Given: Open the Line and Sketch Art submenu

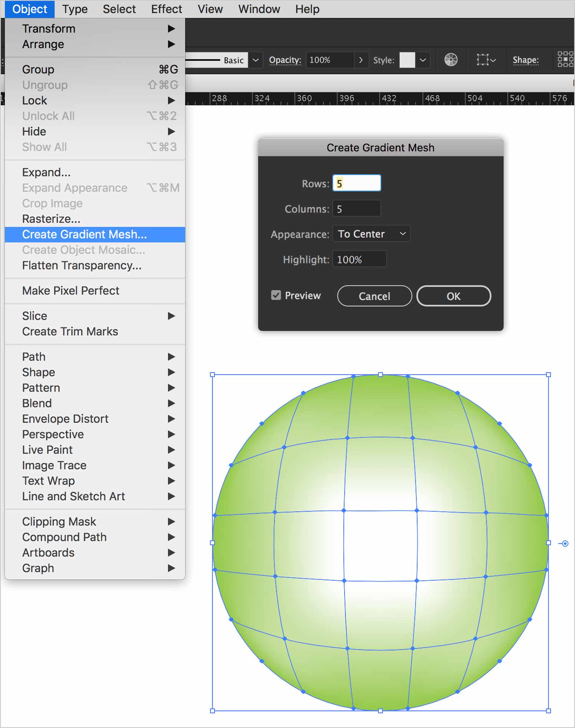Looking at the screenshot, I should [95, 496].
